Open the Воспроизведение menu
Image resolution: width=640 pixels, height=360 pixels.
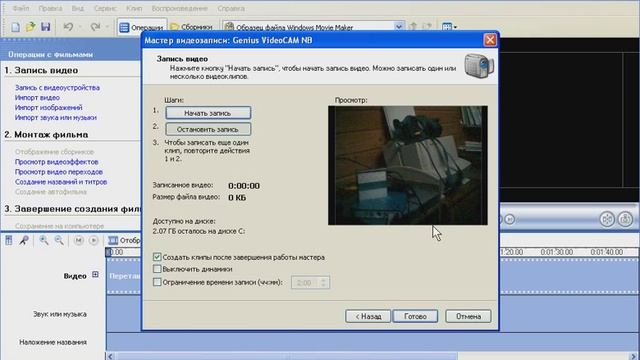(180, 8)
